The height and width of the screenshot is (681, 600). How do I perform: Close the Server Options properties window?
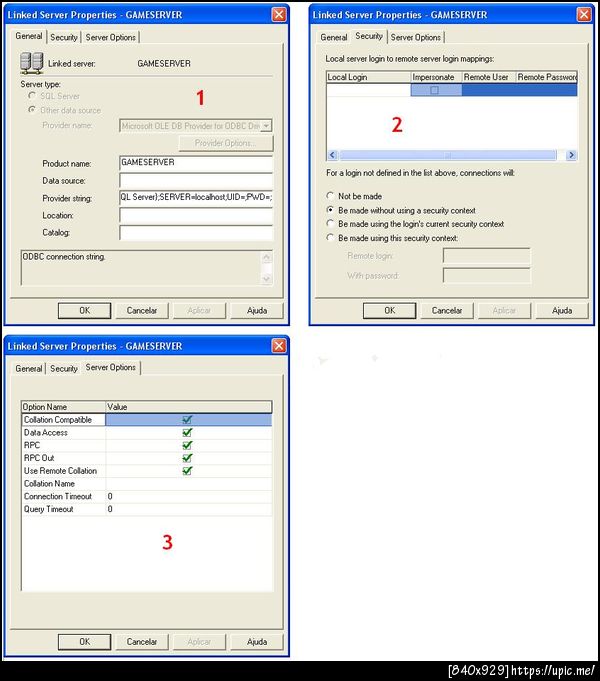pos(279,346)
